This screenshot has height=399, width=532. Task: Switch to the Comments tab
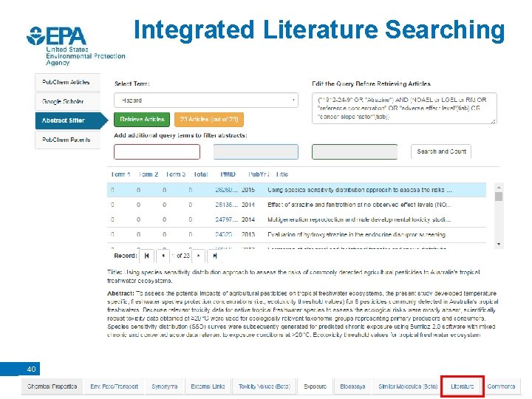501,386
